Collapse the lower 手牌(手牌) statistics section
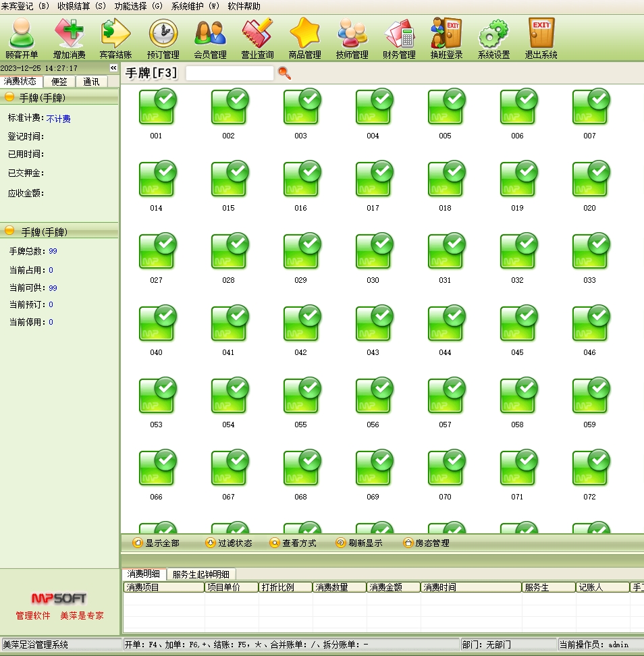644x656 pixels. (9, 231)
